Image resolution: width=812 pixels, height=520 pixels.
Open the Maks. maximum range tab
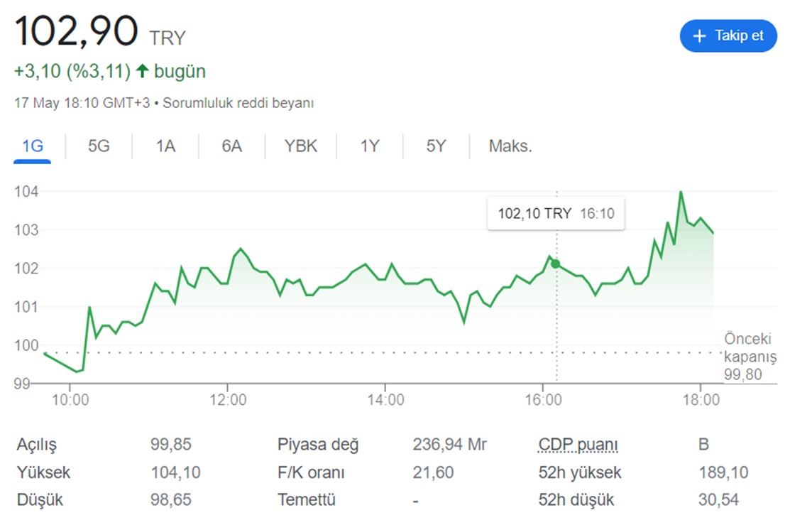510,146
